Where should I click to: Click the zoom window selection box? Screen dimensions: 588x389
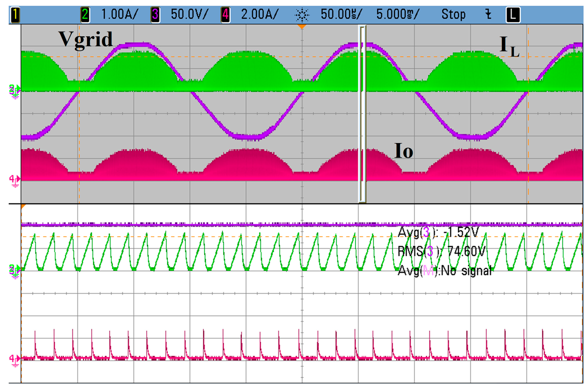[x=362, y=114]
